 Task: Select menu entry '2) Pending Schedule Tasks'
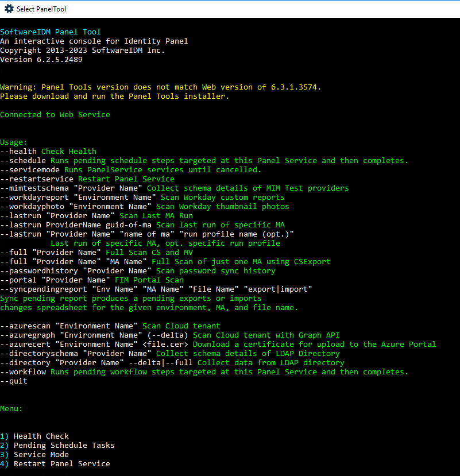pos(57,446)
